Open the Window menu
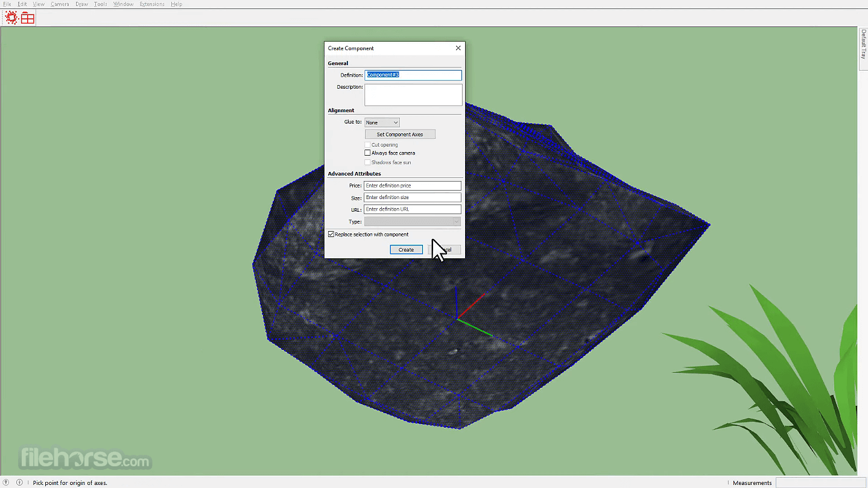 pos(124,4)
